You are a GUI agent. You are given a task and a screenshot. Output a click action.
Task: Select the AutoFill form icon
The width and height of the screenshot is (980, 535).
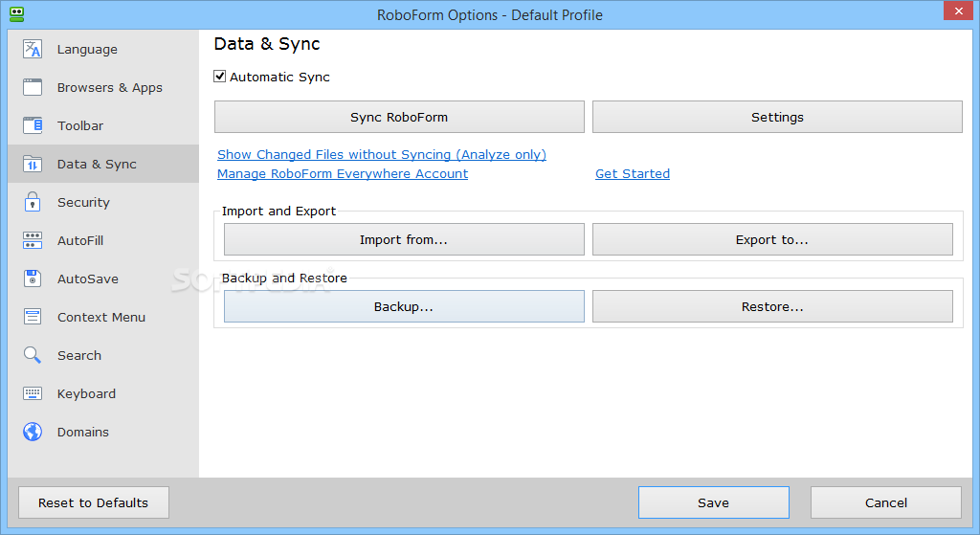[x=33, y=240]
